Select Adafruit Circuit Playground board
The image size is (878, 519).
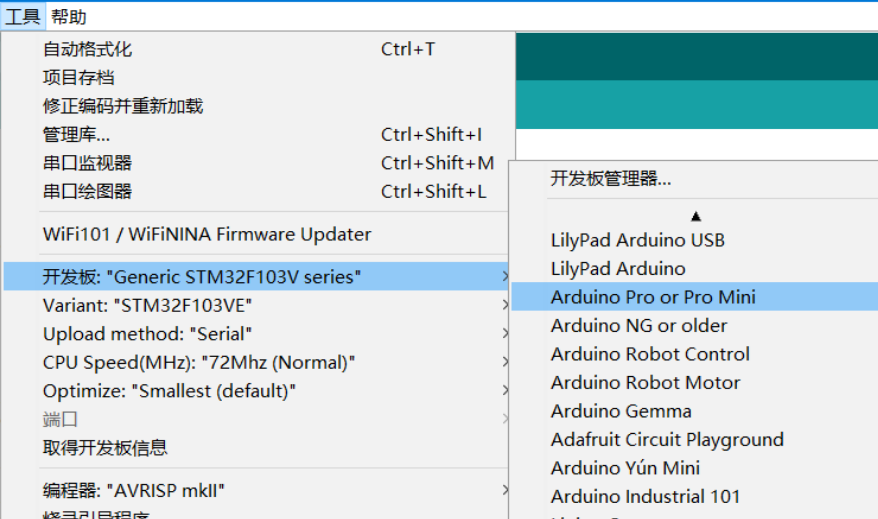click(694, 440)
